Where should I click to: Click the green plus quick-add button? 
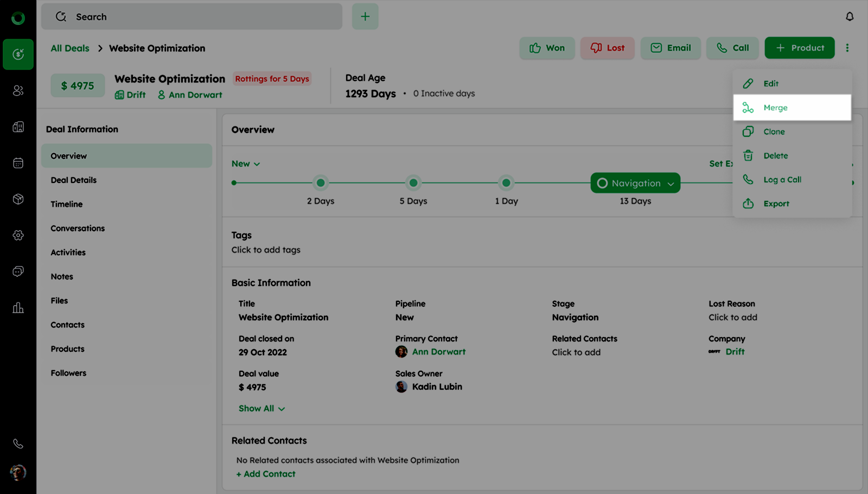click(x=365, y=17)
